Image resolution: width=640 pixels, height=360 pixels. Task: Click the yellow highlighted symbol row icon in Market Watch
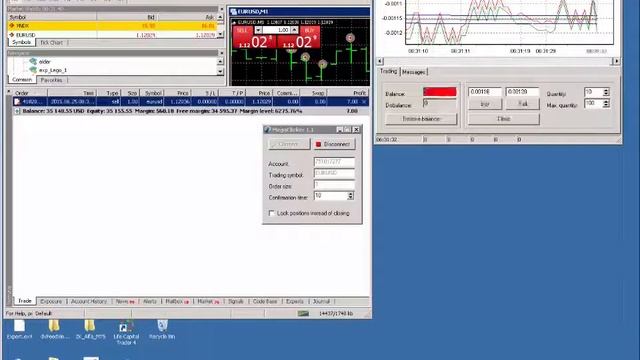[x=12, y=26]
